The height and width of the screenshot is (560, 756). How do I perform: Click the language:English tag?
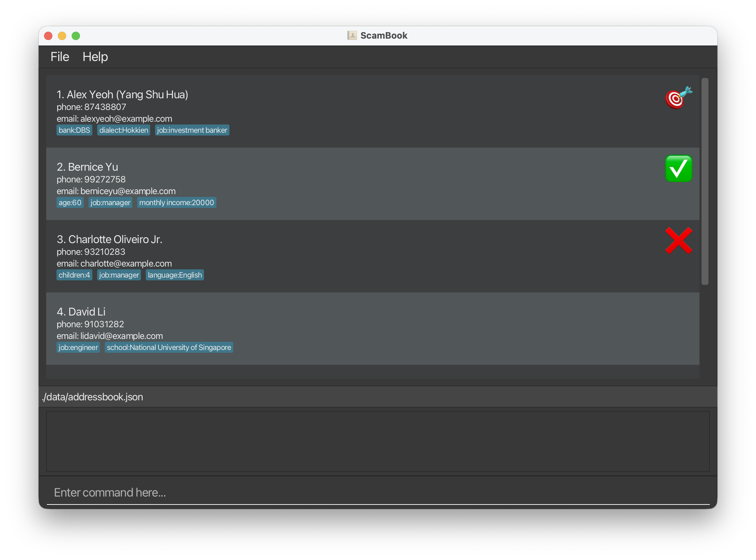175,275
